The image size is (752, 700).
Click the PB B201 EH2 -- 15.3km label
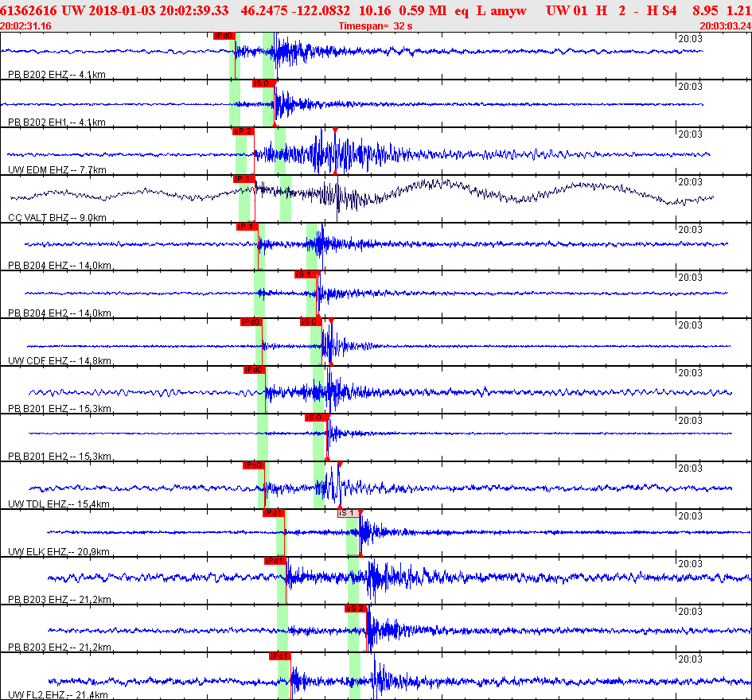coord(60,456)
